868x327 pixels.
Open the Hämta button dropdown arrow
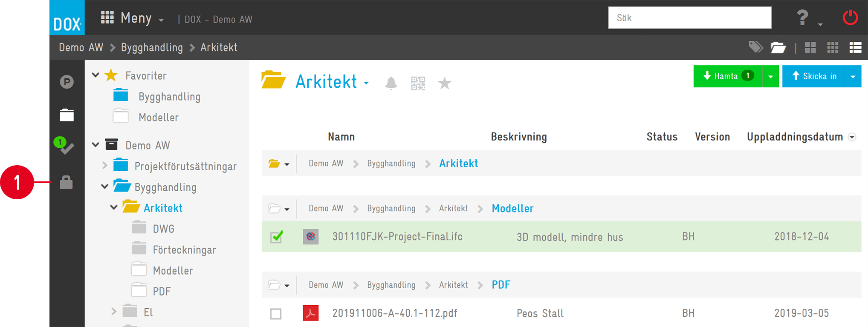coord(770,77)
